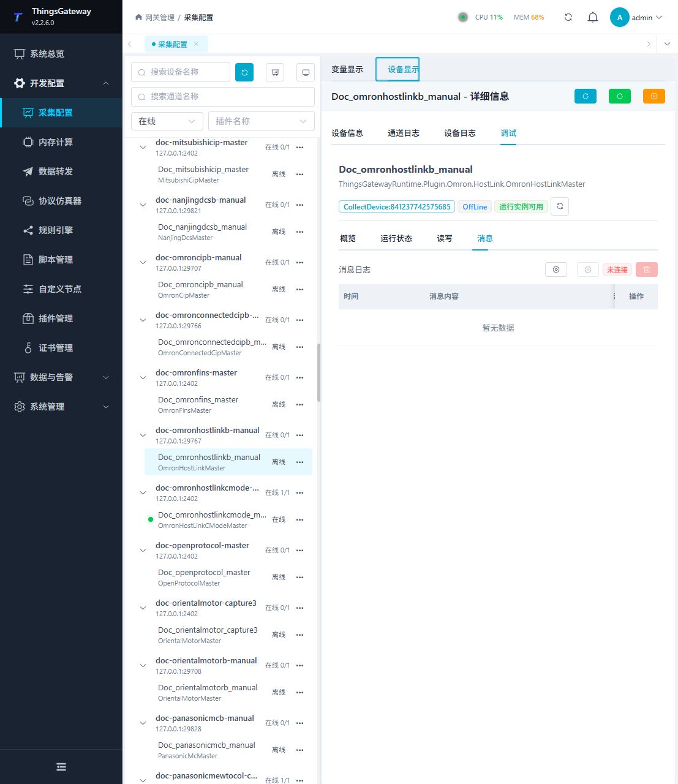This screenshot has width=678, height=784.
Task: Select Doc_omronhostlinkcmode_m... online device
Action: [x=228, y=519]
